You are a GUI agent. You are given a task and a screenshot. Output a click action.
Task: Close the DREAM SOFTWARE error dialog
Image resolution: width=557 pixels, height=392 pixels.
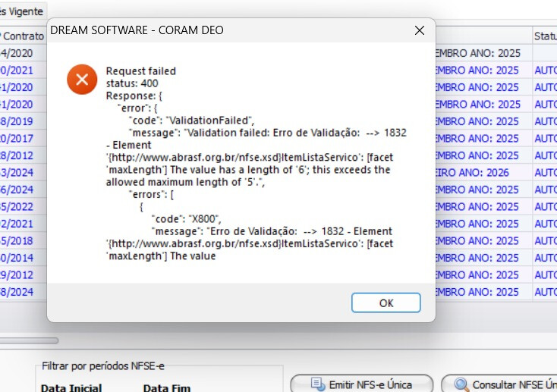pyautogui.click(x=419, y=30)
